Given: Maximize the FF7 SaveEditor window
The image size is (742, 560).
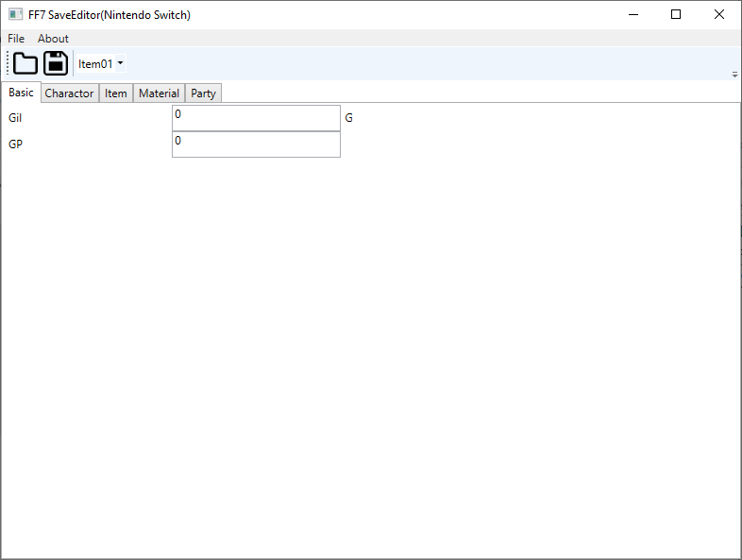Looking at the screenshot, I should point(676,14).
